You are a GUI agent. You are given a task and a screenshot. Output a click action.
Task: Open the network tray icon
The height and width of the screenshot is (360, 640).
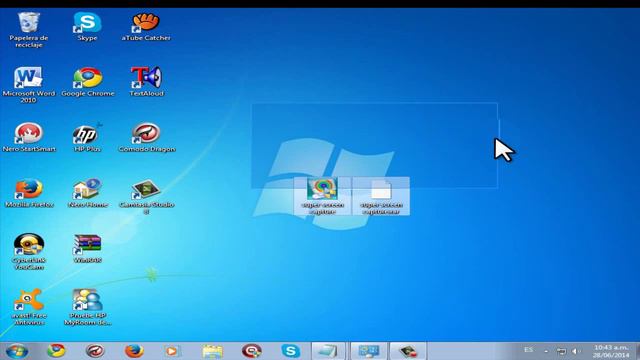(562, 351)
